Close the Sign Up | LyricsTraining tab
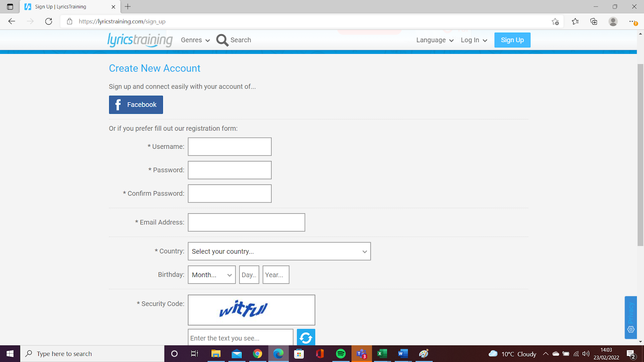 [113, 7]
